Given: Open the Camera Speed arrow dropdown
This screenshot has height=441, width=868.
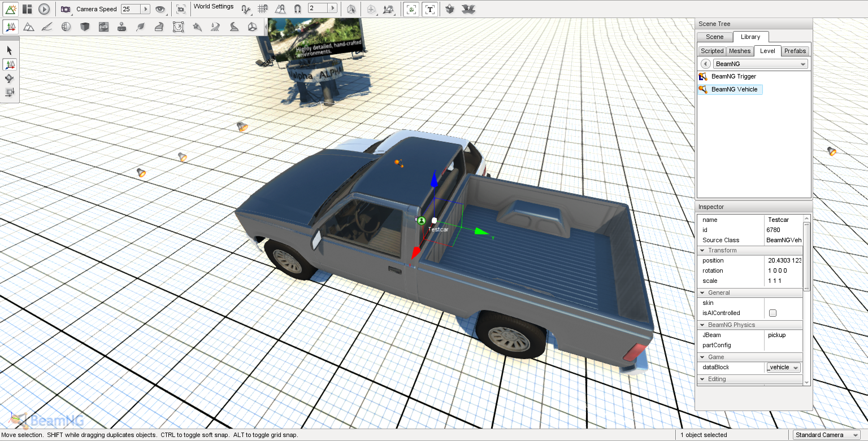Looking at the screenshot, I should (x=145, y=9).
